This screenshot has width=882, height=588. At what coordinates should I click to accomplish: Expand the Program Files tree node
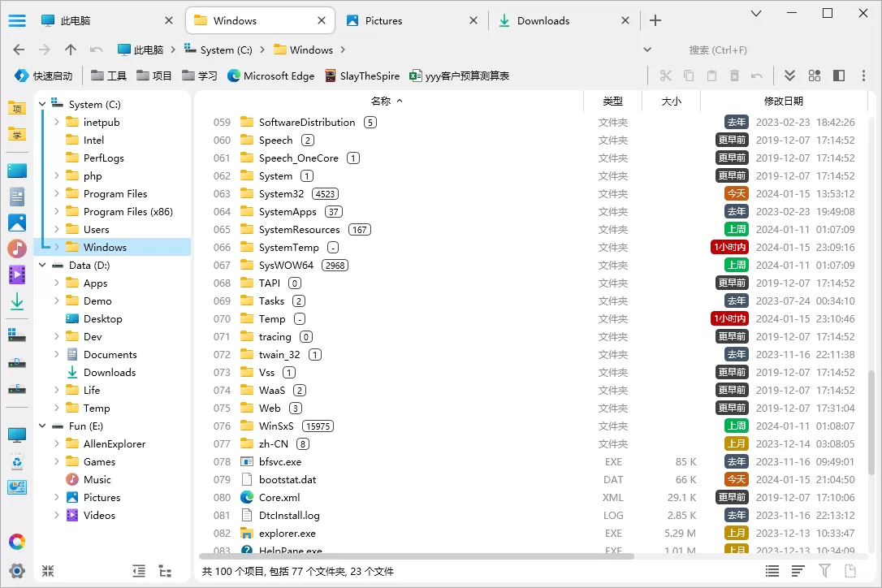click(56, 194)
